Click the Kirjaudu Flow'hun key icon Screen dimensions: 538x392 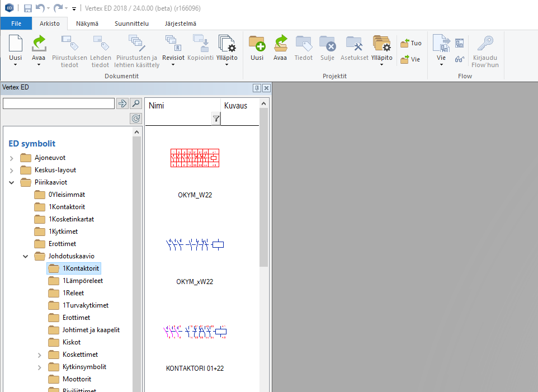coord(485,45)
